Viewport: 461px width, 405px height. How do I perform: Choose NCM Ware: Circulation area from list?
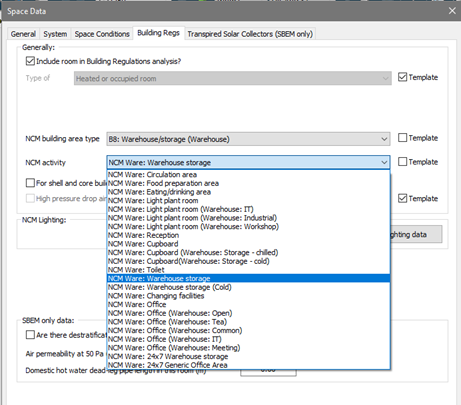pyautogui.click(x=248, y=174)
